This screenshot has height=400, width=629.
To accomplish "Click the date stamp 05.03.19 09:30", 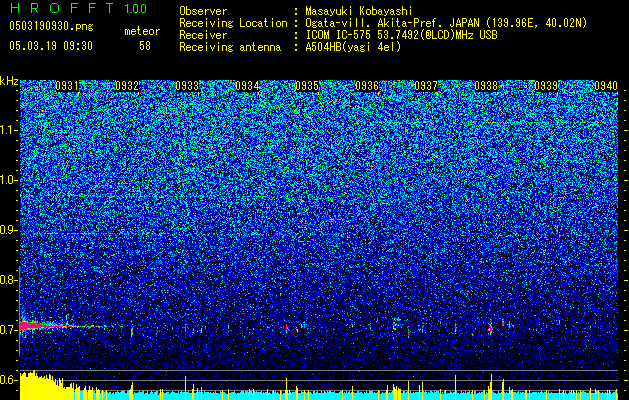I will [51, 46].
